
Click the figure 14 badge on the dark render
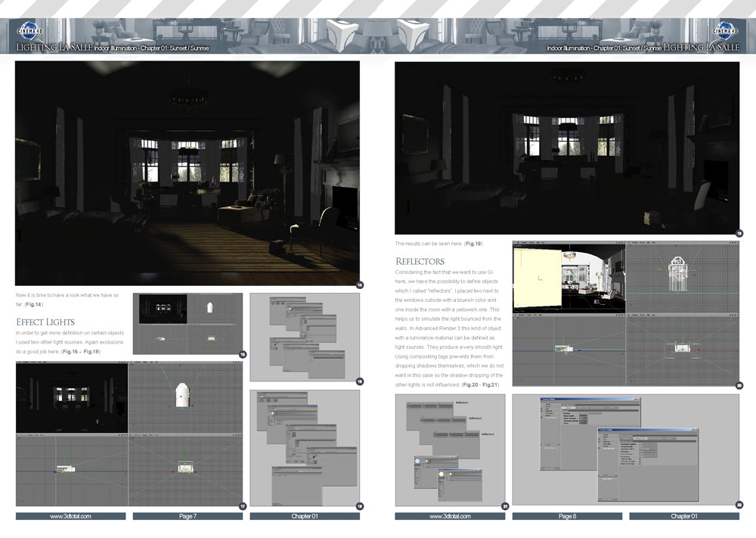pyautogui.click(x=359, y=285)
